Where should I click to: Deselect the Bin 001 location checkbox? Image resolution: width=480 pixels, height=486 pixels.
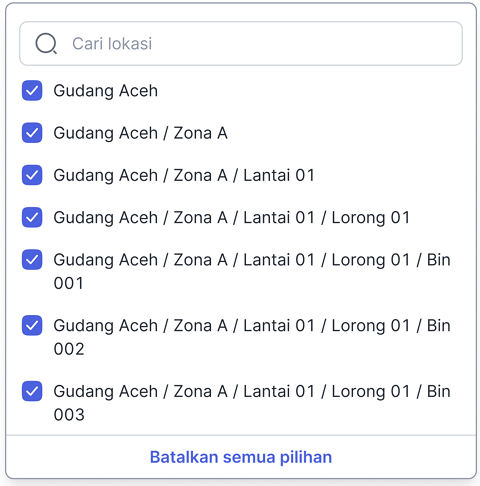[x=32, y=259]
